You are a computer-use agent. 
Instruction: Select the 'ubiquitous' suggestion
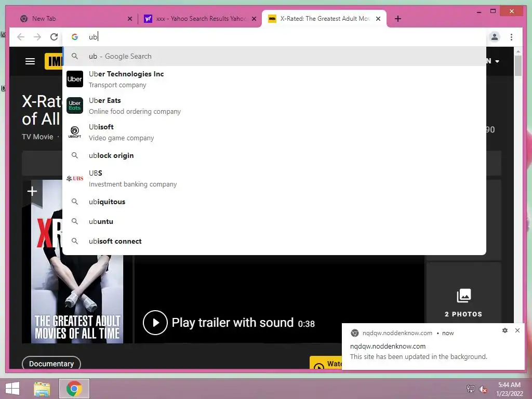click(274, 202)
